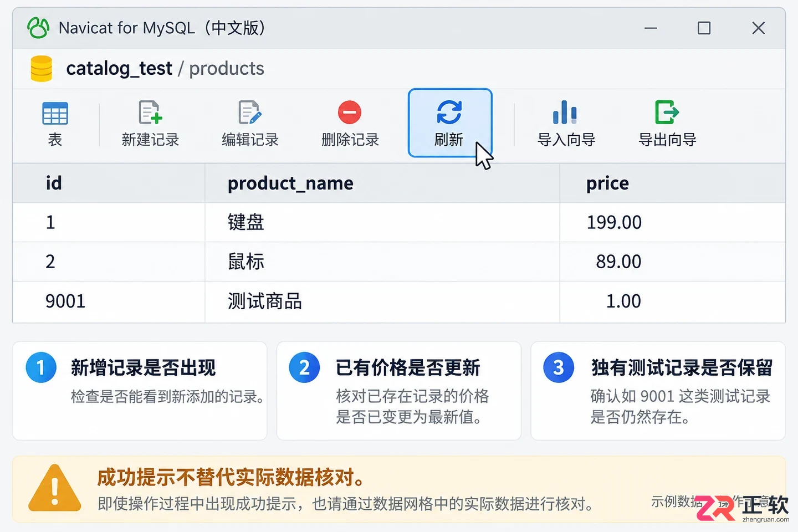This screenshot has width=798, height=532.
Task: Select the products breadcrumb
Action: click(227, 69)
